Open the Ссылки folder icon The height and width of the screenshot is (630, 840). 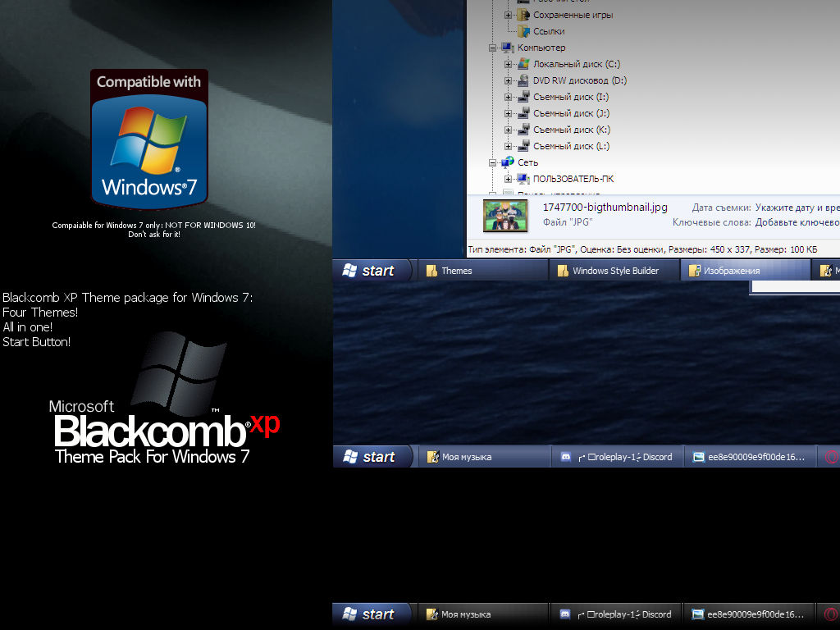pyautogui.click(x=523, y=31)
